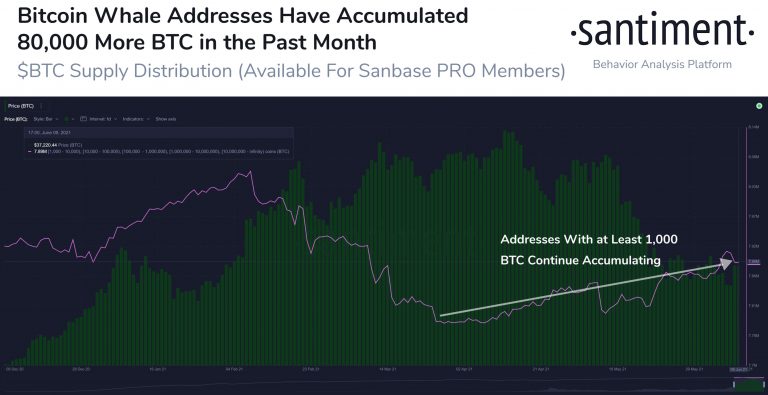Toggle the Show axis option
Image resolution: width=768 pixels, height=395 pixels.
pyautogui.click(x=166, y=119)
